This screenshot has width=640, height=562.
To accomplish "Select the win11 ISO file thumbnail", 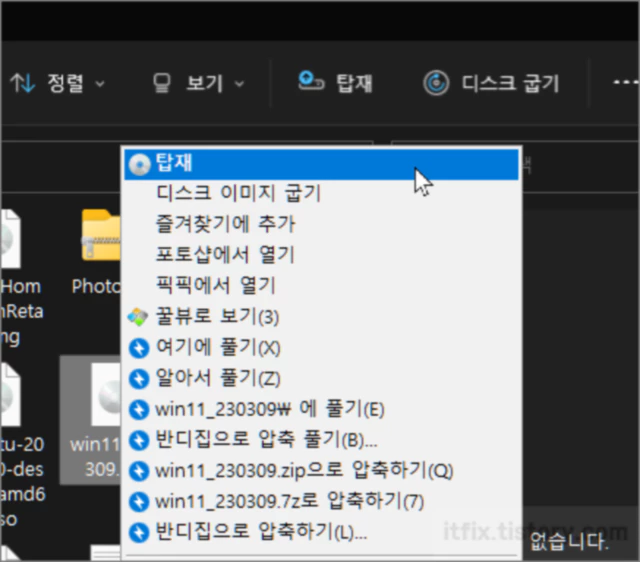I will [106, 395].
